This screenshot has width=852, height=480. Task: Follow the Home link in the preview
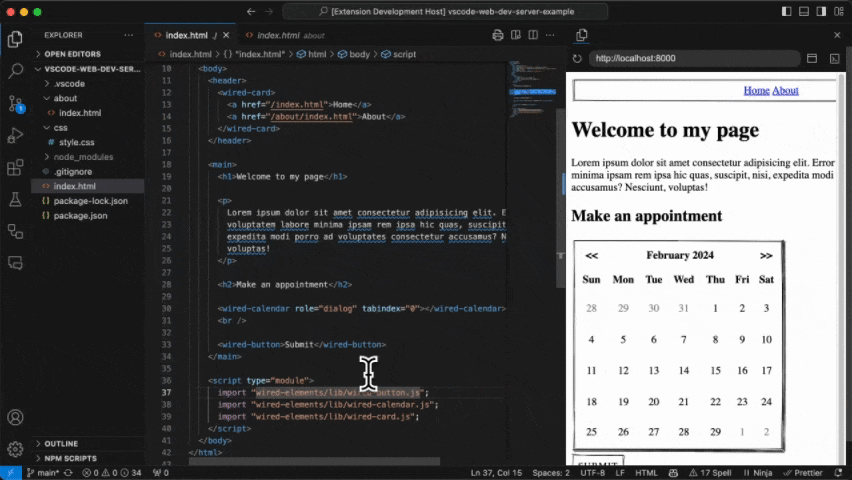click(756, 91)
